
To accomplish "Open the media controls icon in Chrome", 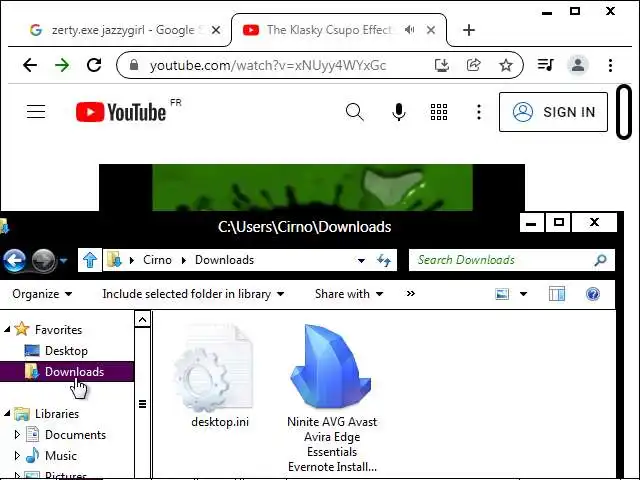I will click(x=545, y=65).
